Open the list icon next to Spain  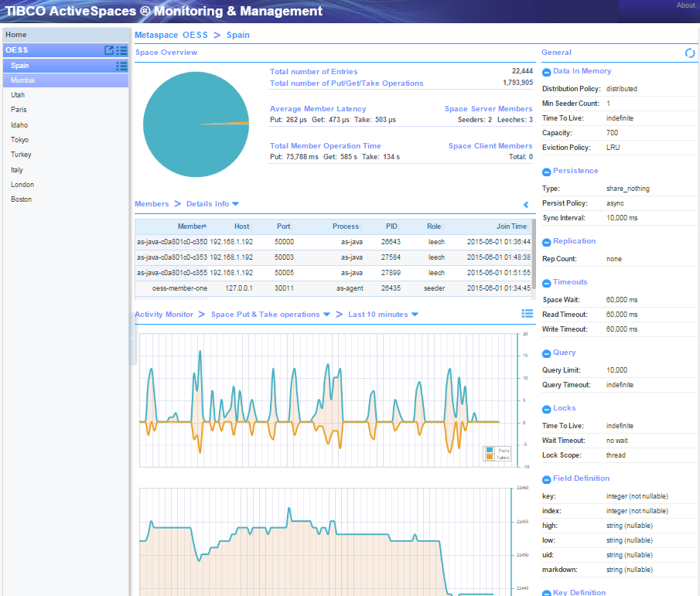[x=121, y=66]
